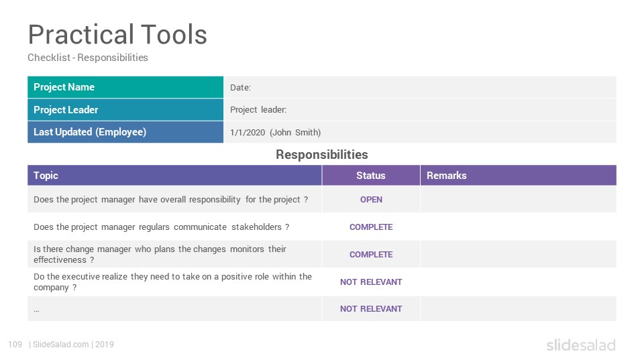This screenshot has width=644, height=362.
Task: Select the Last Updated (Employee) cell
Action: pos(125,132)
